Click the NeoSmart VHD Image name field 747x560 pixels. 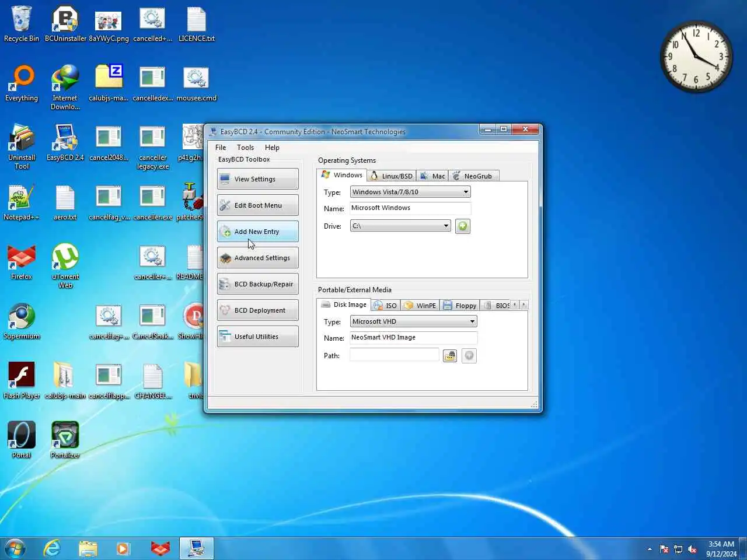point(413,338)
